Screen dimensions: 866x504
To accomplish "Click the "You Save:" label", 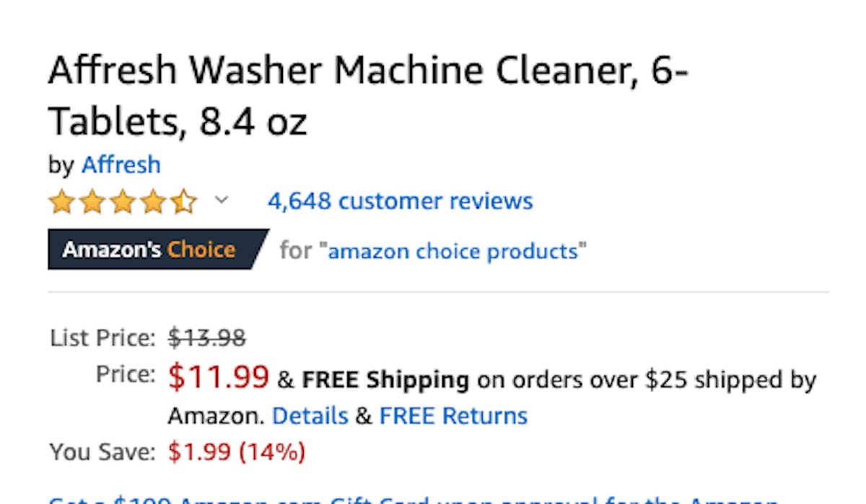I will (x=102, y=453).
